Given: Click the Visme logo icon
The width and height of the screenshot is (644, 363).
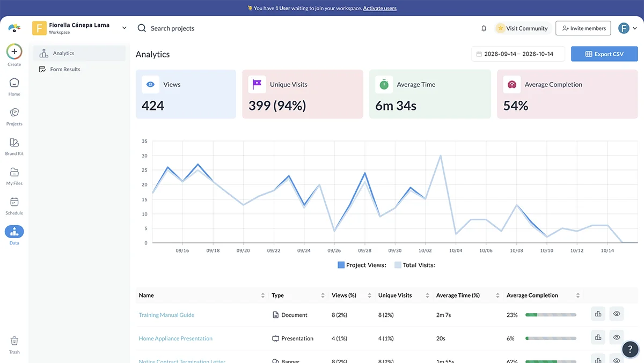Looking at the screenshot, I should pyautogui.click(x=14, y=28).
